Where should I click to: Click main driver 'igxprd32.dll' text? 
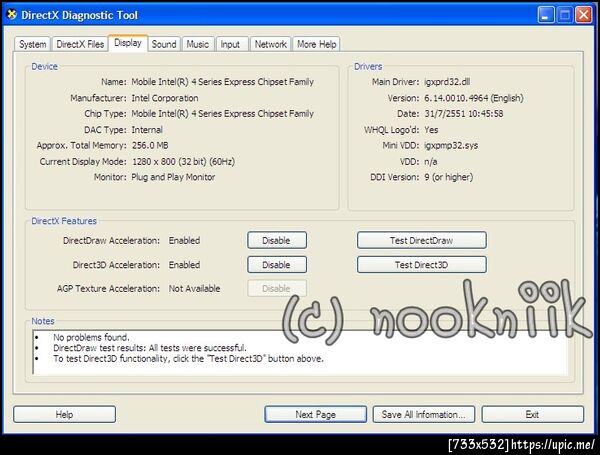tap(447, 82)
